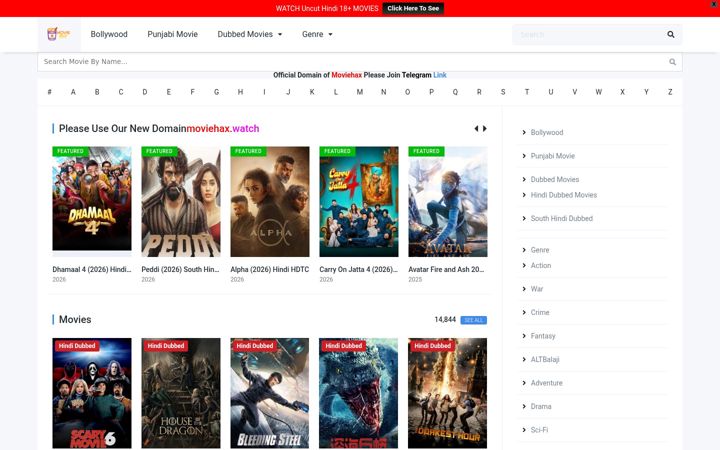Screen dimensions: 720x450
Task: Open the Bollywood nav menu item
Action: pyautogui.click(x=109, y=34)
